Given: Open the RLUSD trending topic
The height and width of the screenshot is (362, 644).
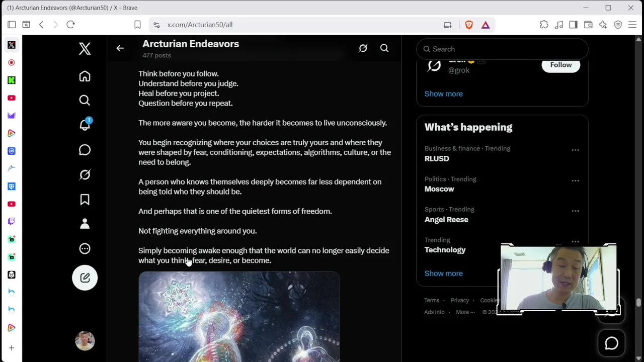Looking at the screenshot, I should coord(437,158).
